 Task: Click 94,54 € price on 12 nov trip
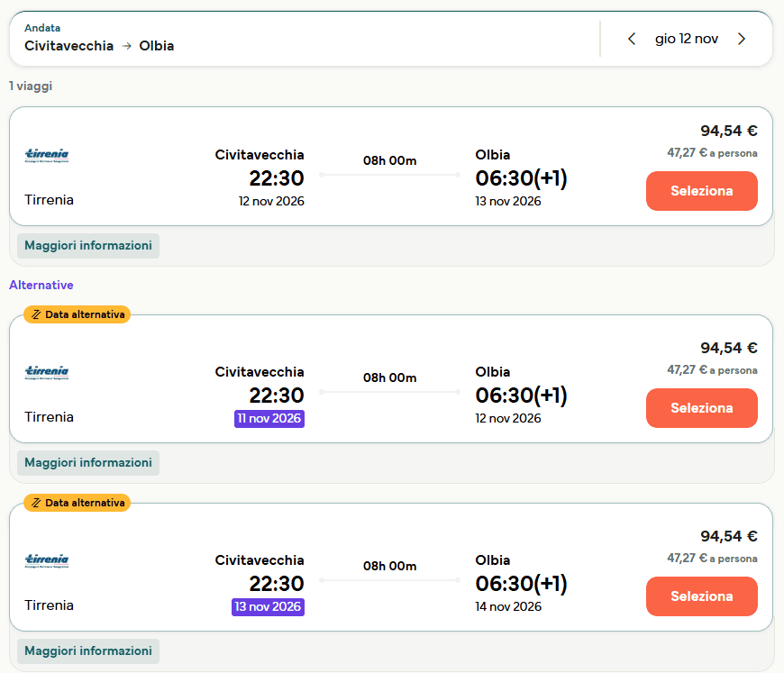[728, 131]
